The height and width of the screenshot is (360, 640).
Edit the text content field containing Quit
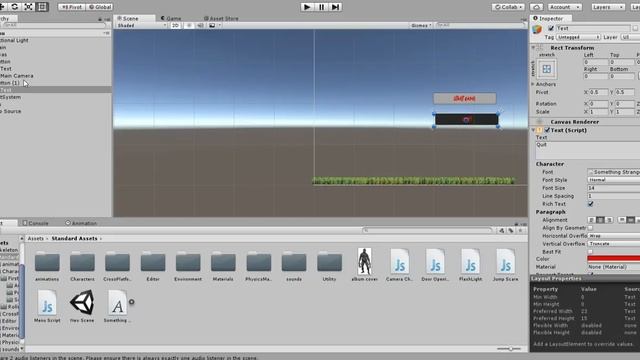pos(588,150)
